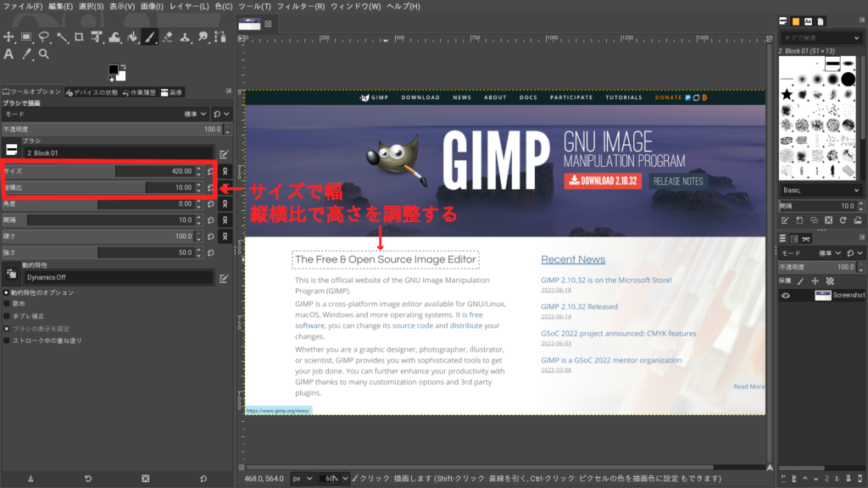Edit the Dynamics Off dynamics preset
Screen dimensions: 868x488
click(224, 279)
